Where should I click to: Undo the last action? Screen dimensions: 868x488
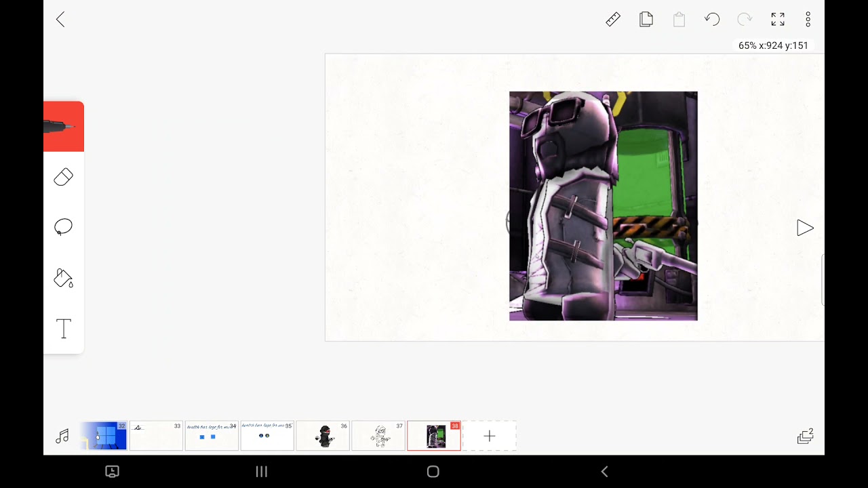(x=712, y=20)
